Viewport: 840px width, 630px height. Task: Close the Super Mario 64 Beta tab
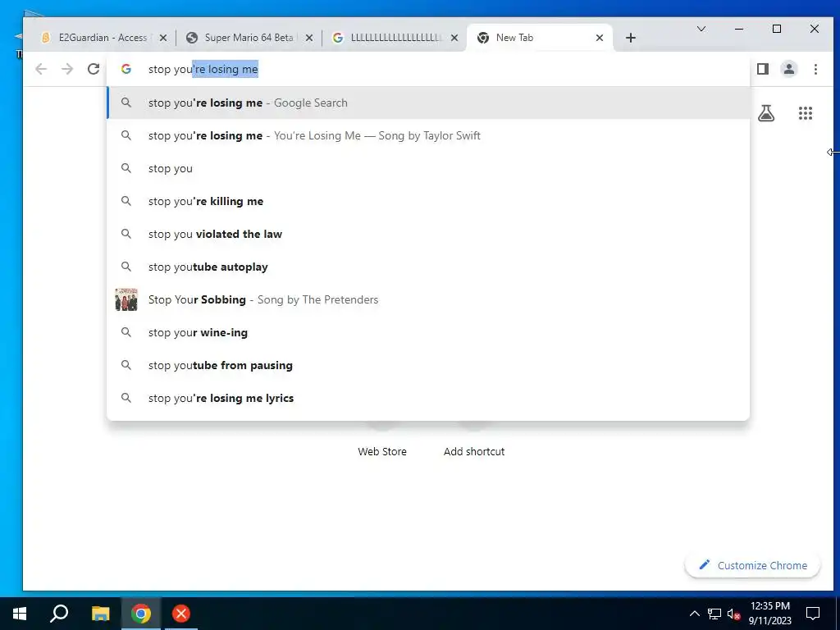pos(309,38)
